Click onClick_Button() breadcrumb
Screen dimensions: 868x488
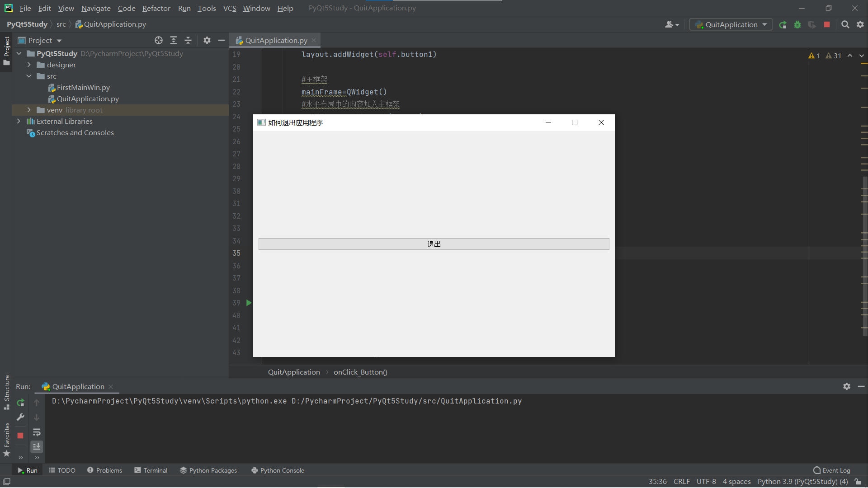tap(360, 372)
